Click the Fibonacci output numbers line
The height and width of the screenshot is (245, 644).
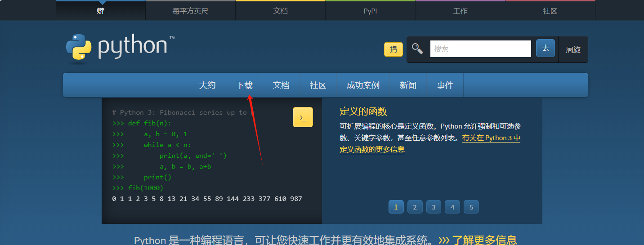pos(207,199)
